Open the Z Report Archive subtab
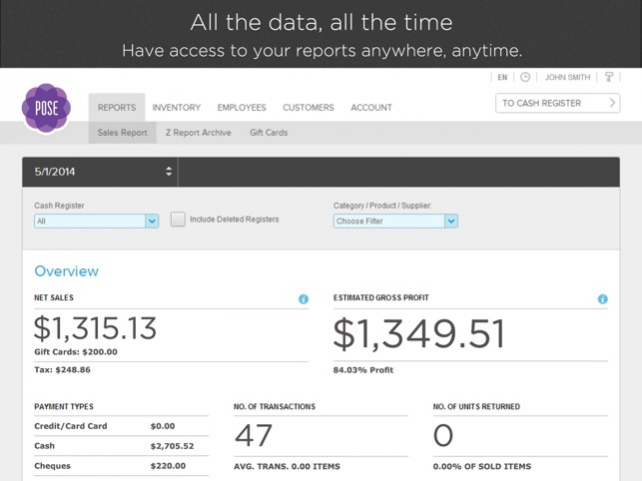 [x=199, y=133]
